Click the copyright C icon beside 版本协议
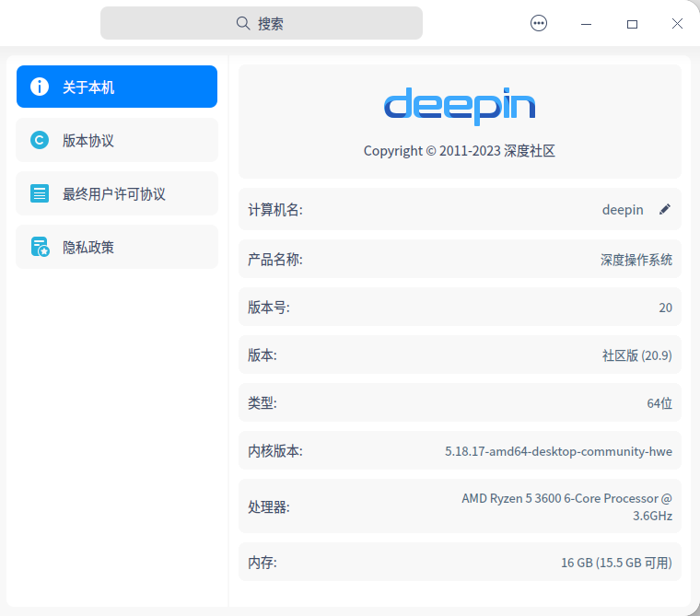The height and width of the screenshot is (616, 700). click(x=40, y=140)
